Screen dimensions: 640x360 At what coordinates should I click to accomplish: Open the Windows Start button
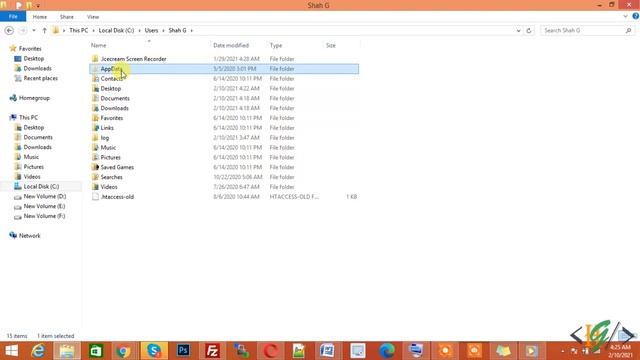coord(11,351)
